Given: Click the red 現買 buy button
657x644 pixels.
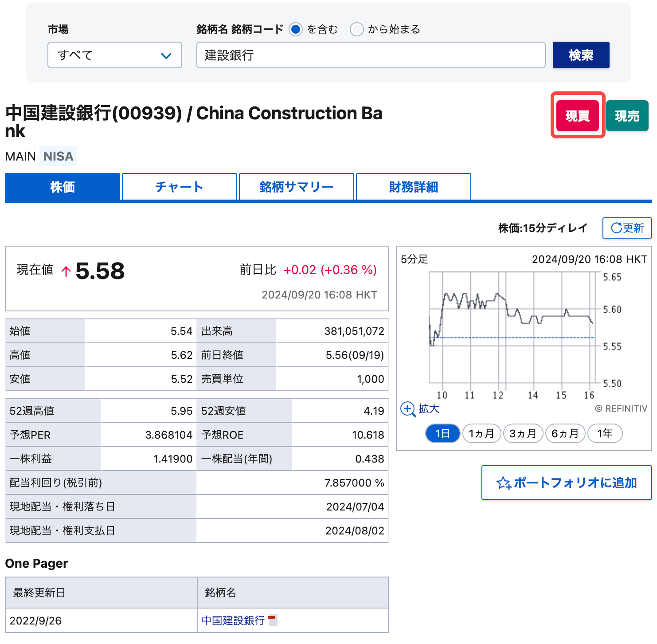Looking at the screenshot, I should pyautogui.click(x=578, y=116).
